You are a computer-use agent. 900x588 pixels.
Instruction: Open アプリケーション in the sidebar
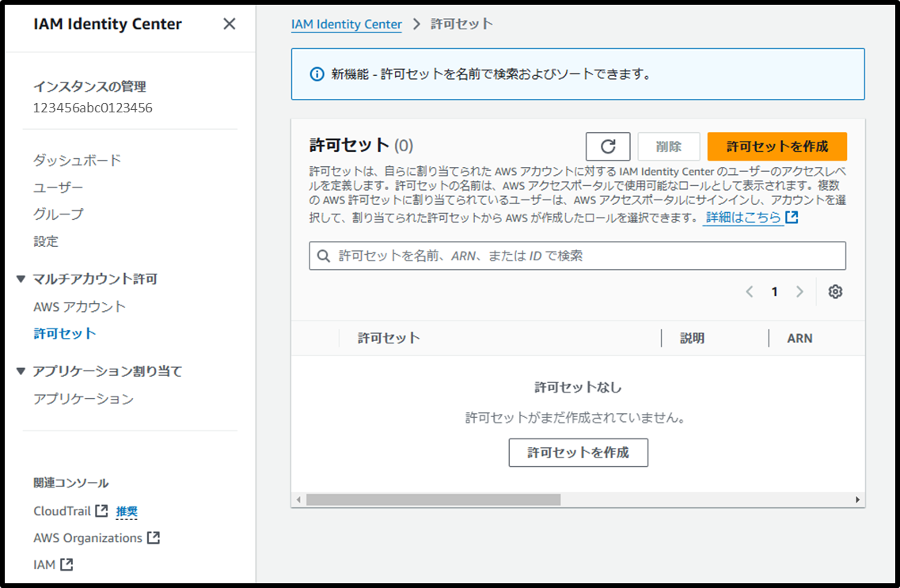84,399
